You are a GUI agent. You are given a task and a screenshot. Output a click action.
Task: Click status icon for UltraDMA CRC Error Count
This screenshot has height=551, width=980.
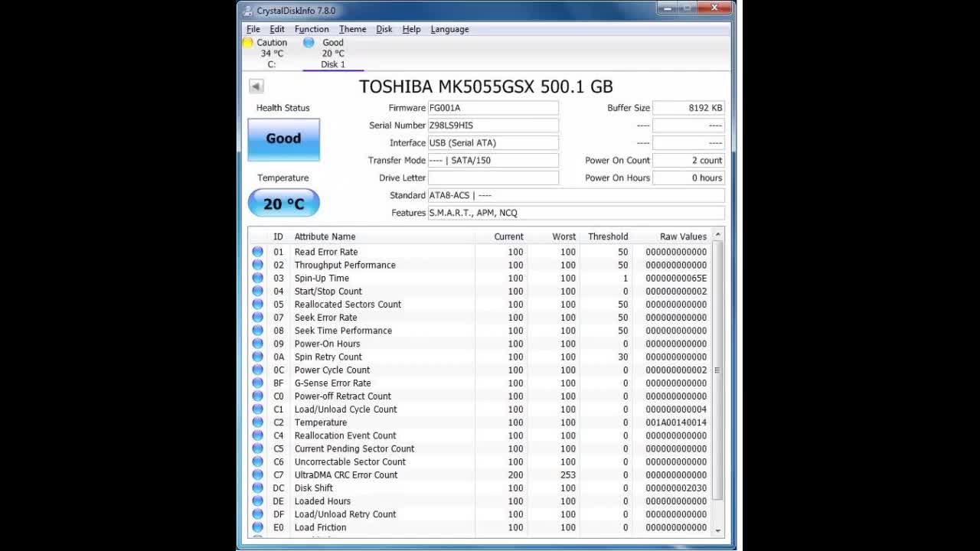pos(257,474)
